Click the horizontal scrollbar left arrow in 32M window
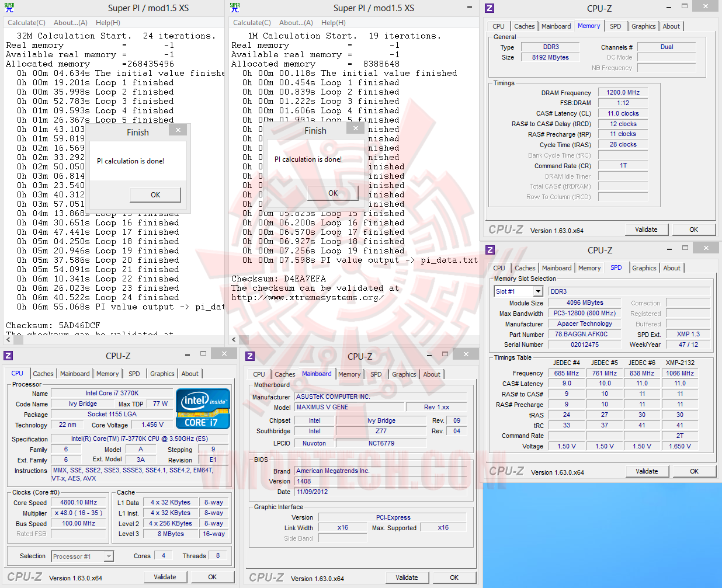The width and height of the screenshot is (722, 588). 9,339
